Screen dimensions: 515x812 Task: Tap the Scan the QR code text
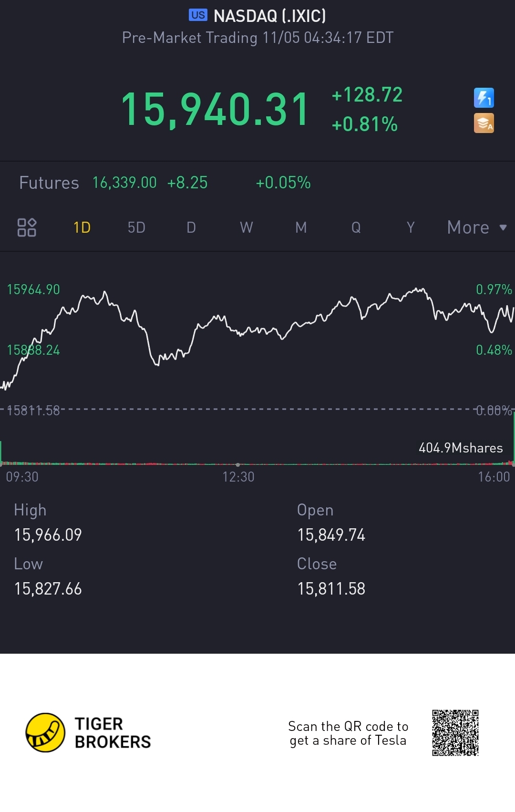click(x=348, y=733)
